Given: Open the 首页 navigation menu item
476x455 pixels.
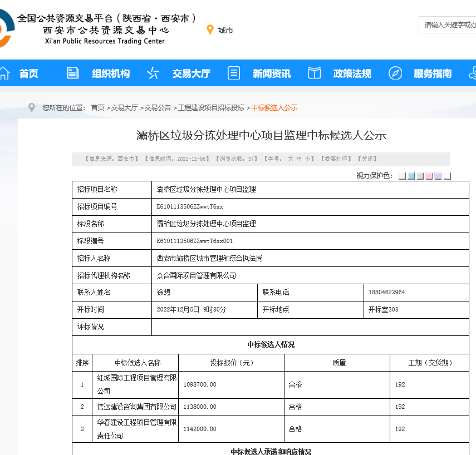Looking at the screenshot, I should pyautogui.click(x=28, y=73).
